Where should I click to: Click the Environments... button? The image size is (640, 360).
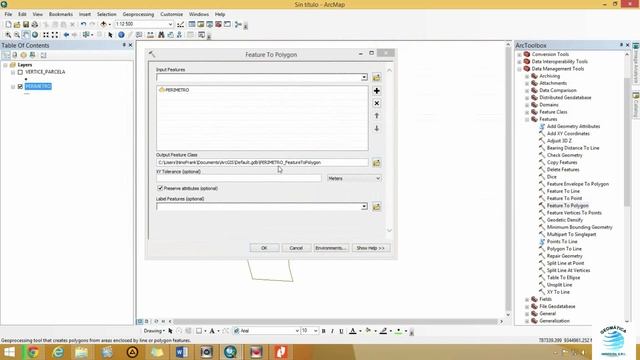click(x=331, y=248)
